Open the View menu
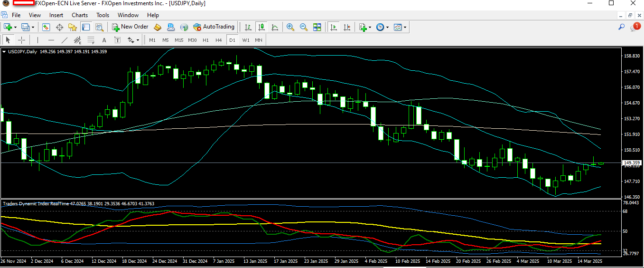Image resolution: width=644 pixels, height=268 pixels. (35, 15)
